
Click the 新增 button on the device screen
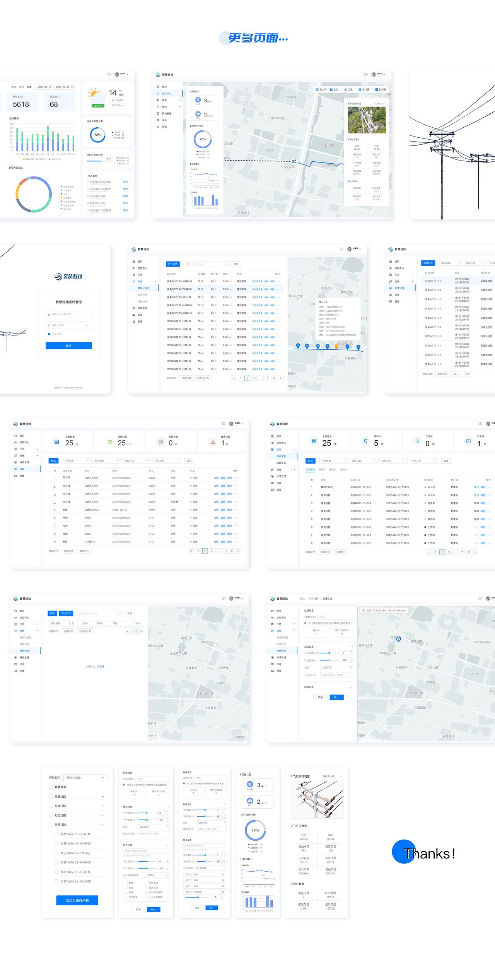(x=53, y=461)
